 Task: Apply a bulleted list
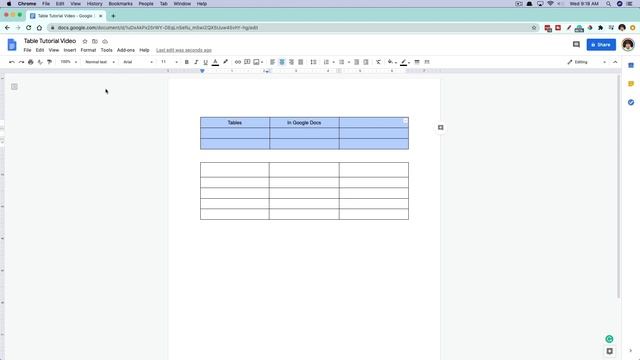[x=342, y=62]
